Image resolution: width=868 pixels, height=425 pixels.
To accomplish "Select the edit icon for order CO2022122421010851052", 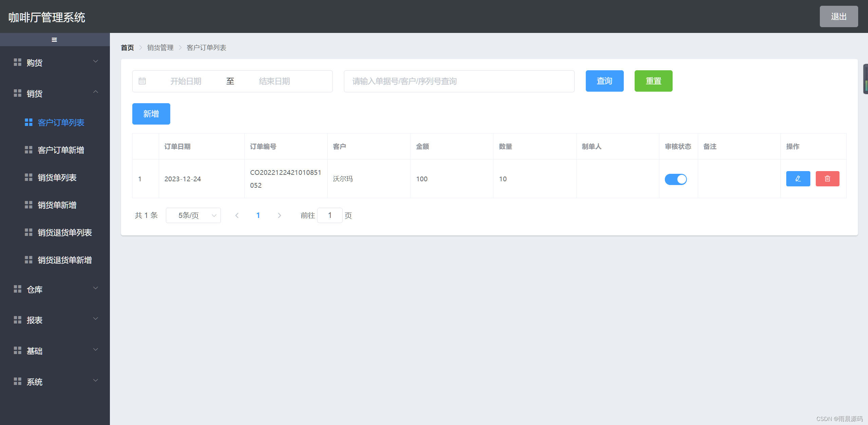I will click(798, 179).
